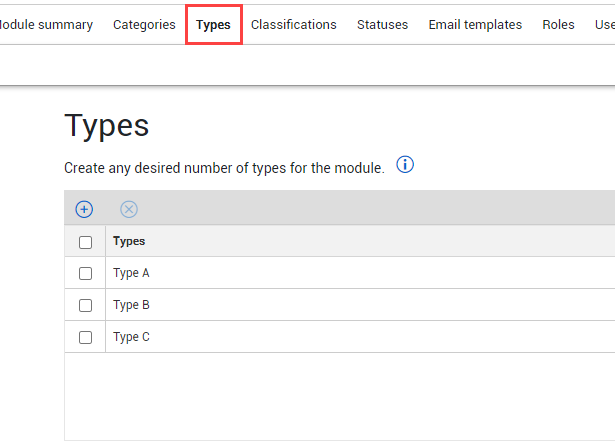Select the Type A row name

pos(131,273)
